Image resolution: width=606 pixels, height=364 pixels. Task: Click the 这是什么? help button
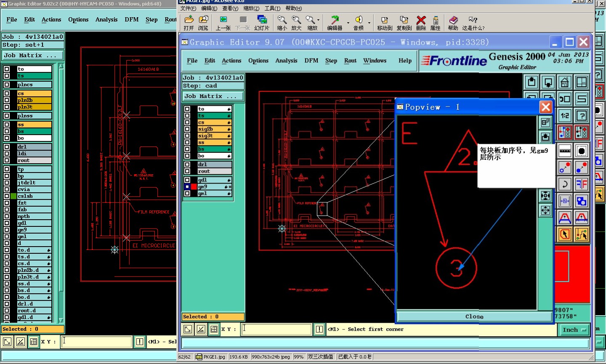tap(473, 22)
